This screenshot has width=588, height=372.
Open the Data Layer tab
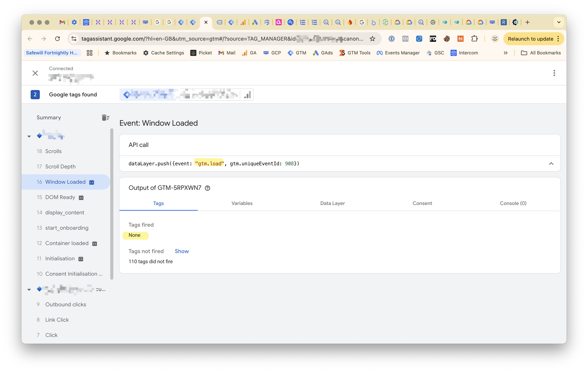coord(332,203)
